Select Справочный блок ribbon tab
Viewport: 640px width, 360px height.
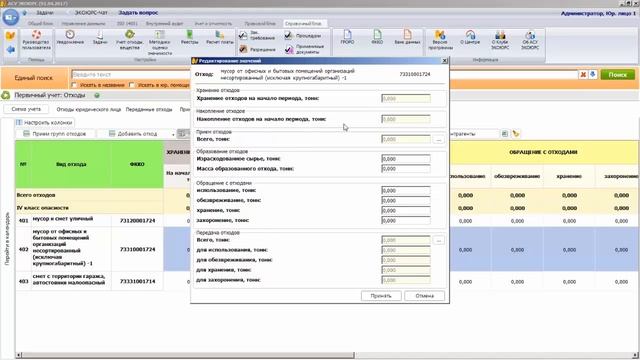click(303, 24)
